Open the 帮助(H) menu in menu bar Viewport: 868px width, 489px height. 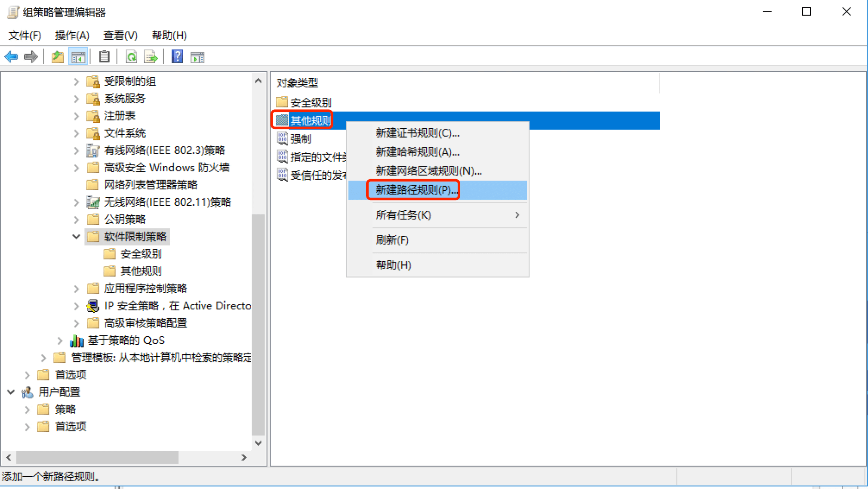click(169, 35)
